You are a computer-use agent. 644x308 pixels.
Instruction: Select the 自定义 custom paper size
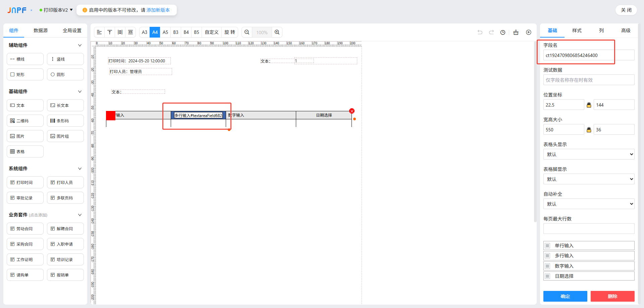212,32
